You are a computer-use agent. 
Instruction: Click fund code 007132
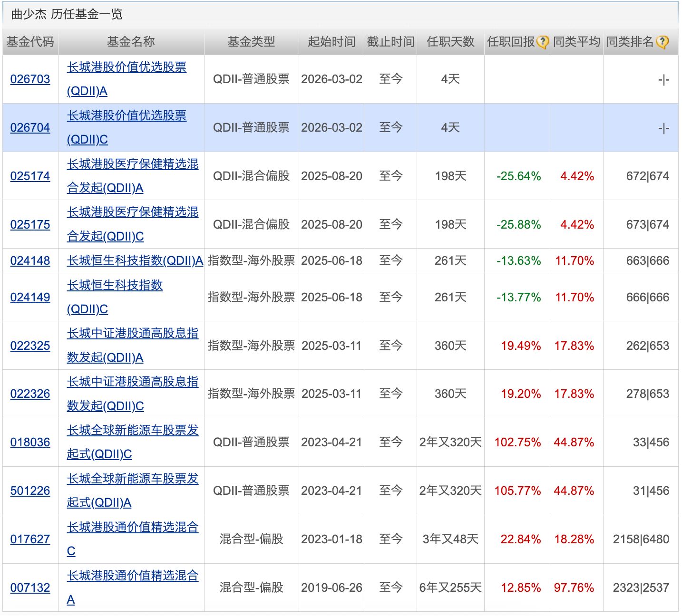[x=30, y=588]
